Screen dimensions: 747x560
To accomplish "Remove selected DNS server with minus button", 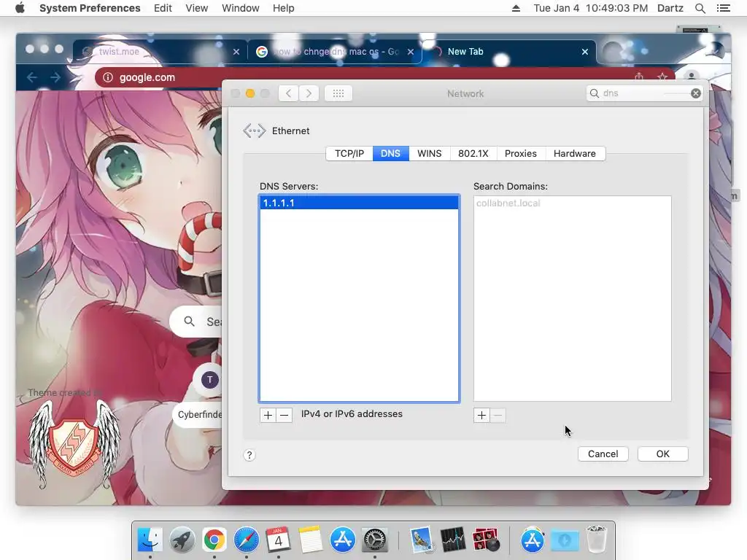I will (284, 415).
